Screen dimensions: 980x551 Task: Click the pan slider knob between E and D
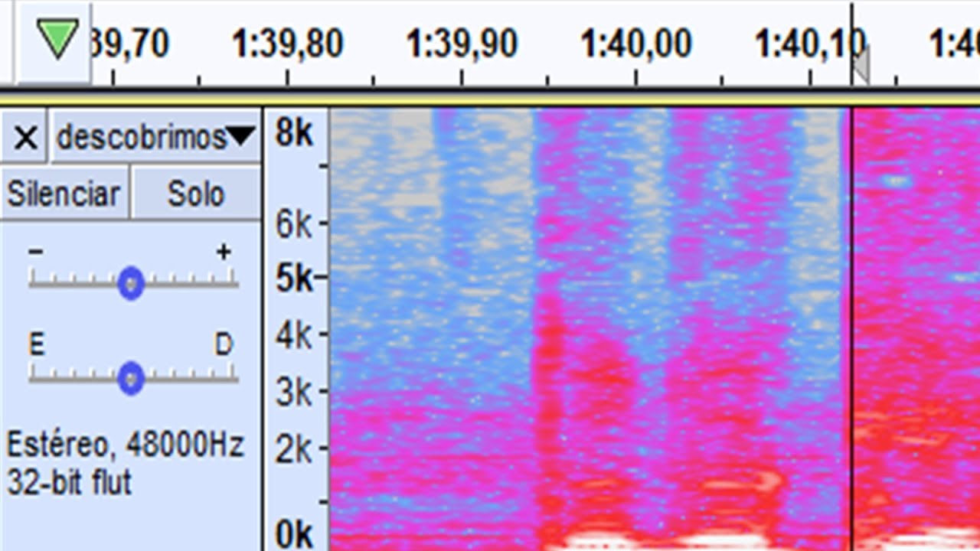click(x=131, y=378)
